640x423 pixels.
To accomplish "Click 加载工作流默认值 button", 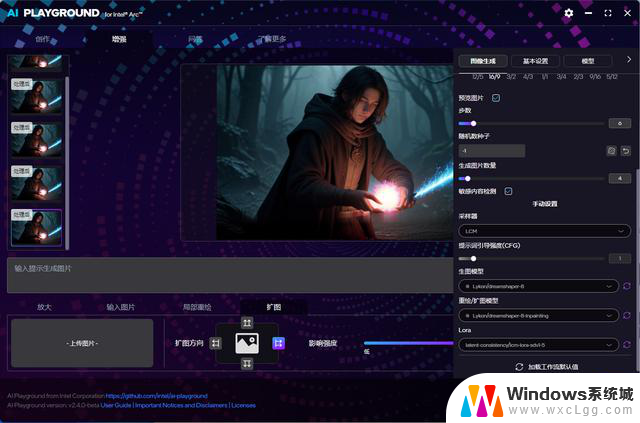I will [x=547, y=367].
